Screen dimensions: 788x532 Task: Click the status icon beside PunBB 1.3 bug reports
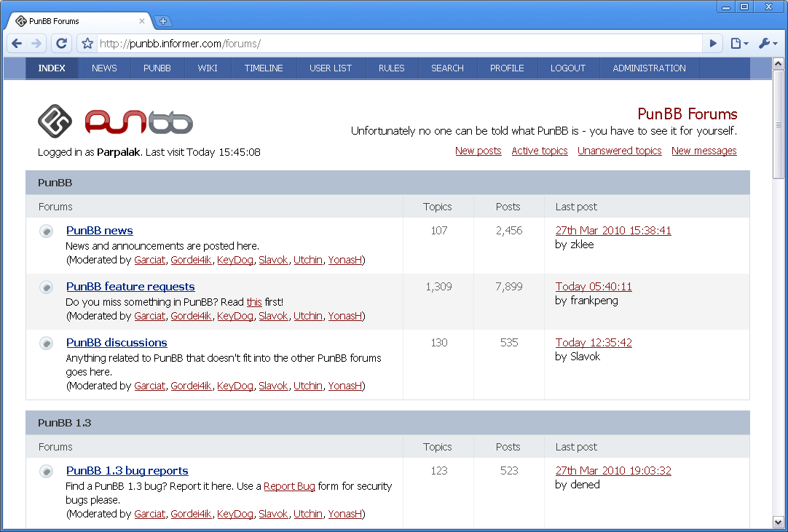coord(46,471)
